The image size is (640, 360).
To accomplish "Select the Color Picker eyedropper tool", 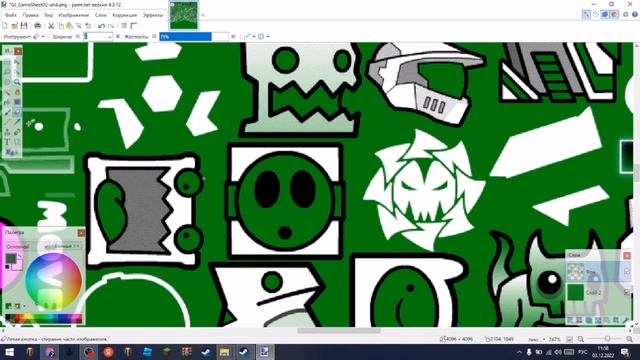I will (17, 122).
